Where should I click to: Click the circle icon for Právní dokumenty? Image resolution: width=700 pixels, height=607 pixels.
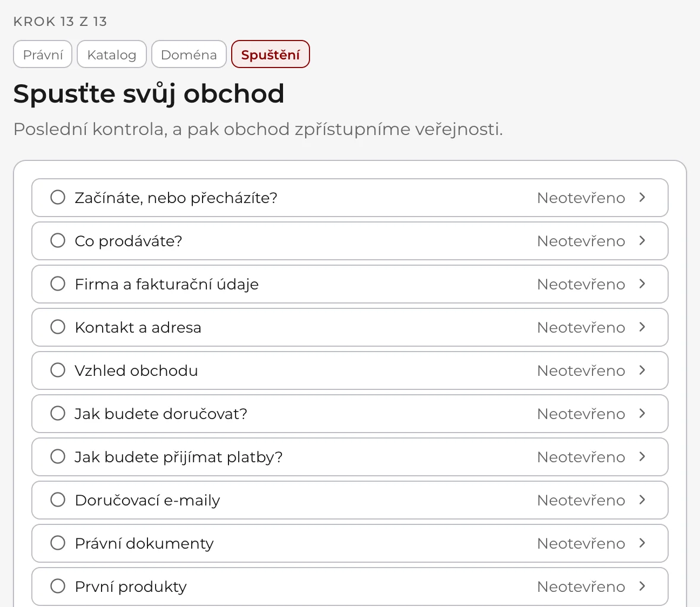tap(58, 543)
